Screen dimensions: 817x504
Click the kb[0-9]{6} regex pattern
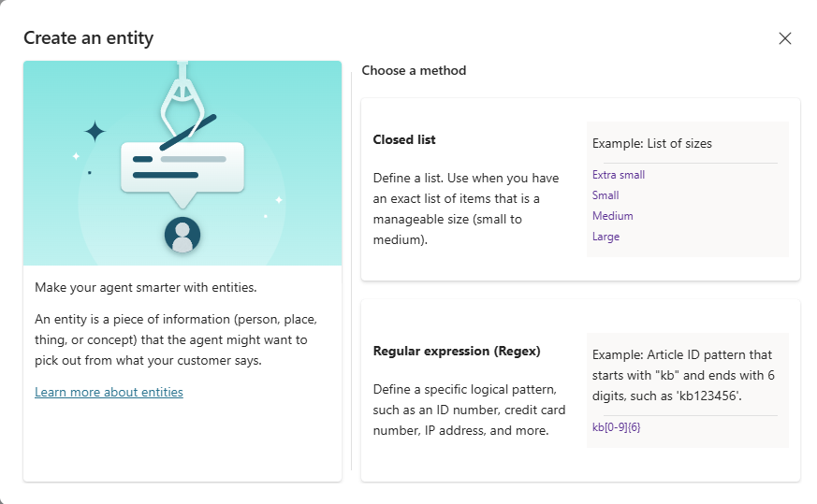[616, 427]
